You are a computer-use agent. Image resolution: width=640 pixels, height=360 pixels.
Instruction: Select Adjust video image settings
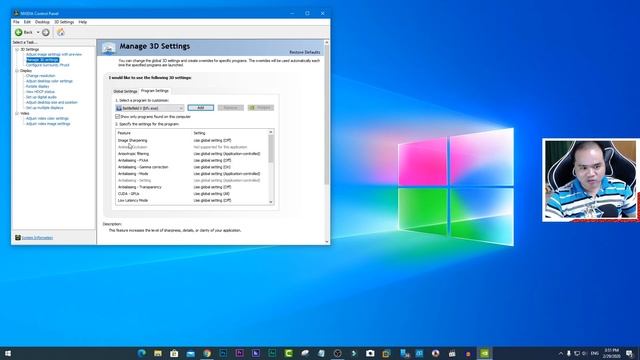[48, 124]
